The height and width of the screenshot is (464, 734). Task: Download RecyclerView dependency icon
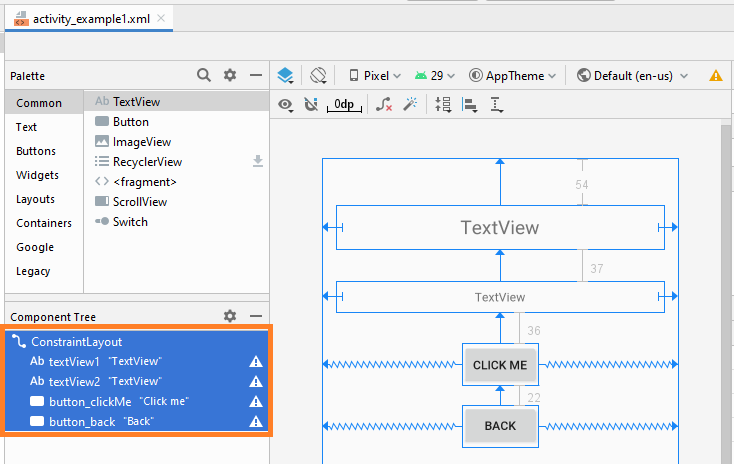[258, 161]
